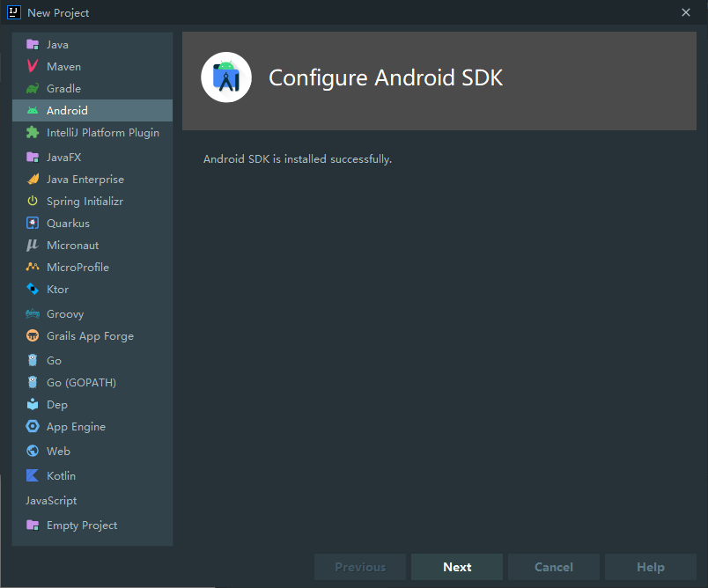Cancel the New Project wizard
The width and height of the screenshot is (708, 588).
tap(553, 567)
